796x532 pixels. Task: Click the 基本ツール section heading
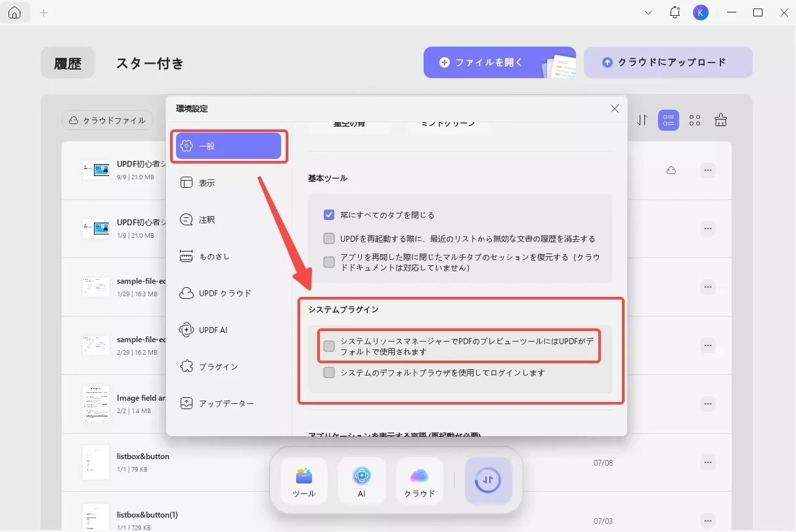(x=328, y=178)
